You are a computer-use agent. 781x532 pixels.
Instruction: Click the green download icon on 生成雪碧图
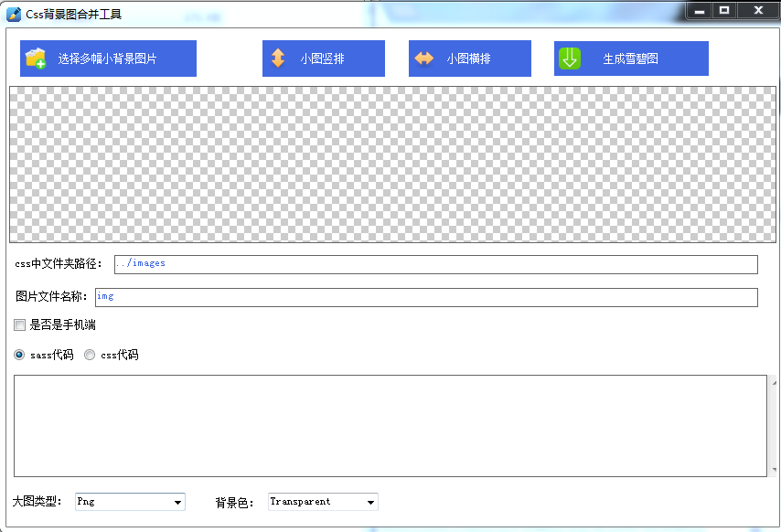[x=570, y=59]
